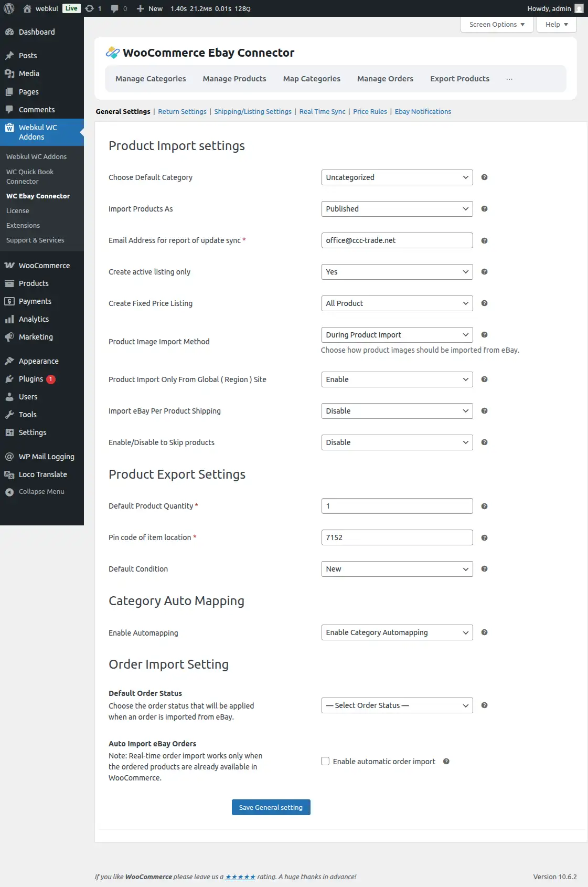588x887 pixels.
Task: Click the Pin code of item location field
Action: point(397,537)
